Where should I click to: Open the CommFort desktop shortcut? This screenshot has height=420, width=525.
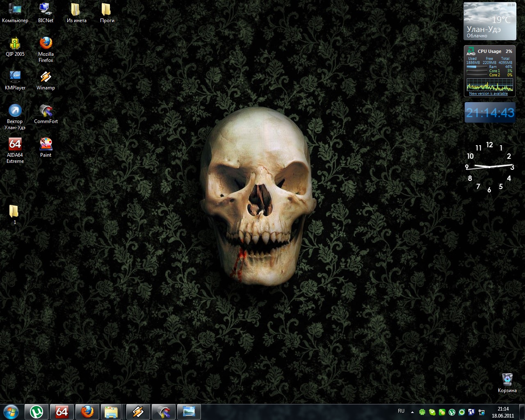coord(46,110)
